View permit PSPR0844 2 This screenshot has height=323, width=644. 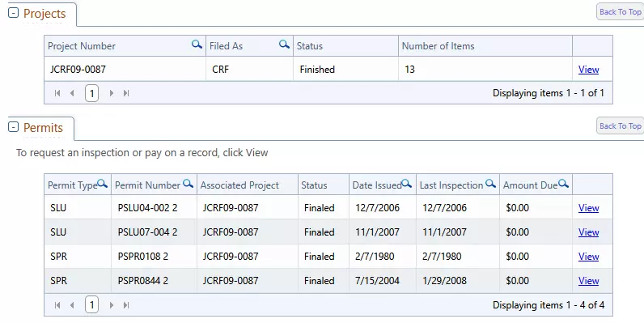[x=588, y=281]
